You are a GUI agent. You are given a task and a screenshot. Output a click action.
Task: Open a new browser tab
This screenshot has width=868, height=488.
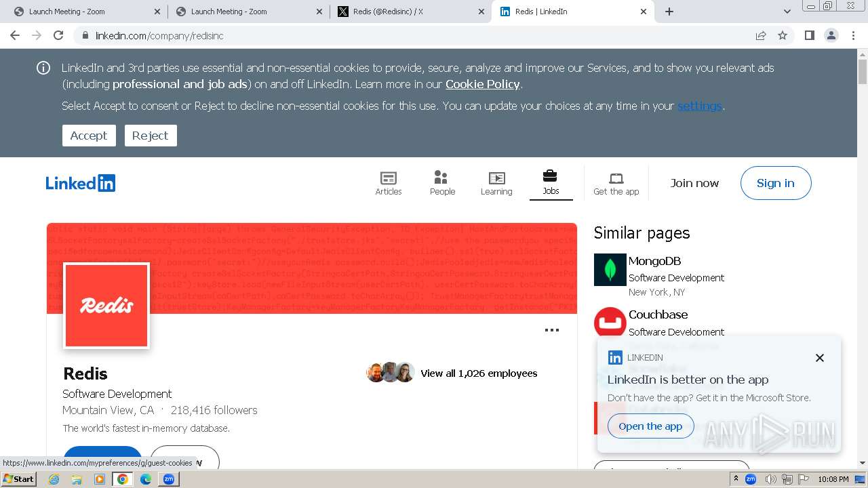point(669,12)
